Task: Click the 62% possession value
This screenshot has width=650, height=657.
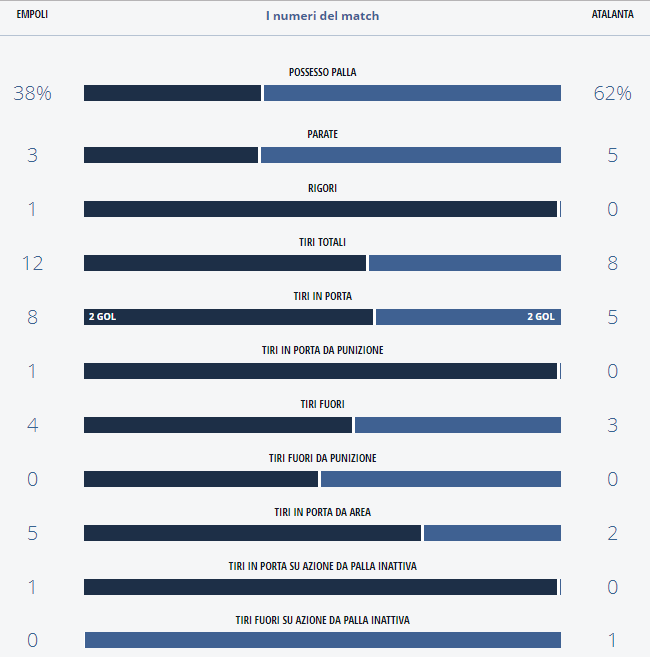Action: pos(612,93)
